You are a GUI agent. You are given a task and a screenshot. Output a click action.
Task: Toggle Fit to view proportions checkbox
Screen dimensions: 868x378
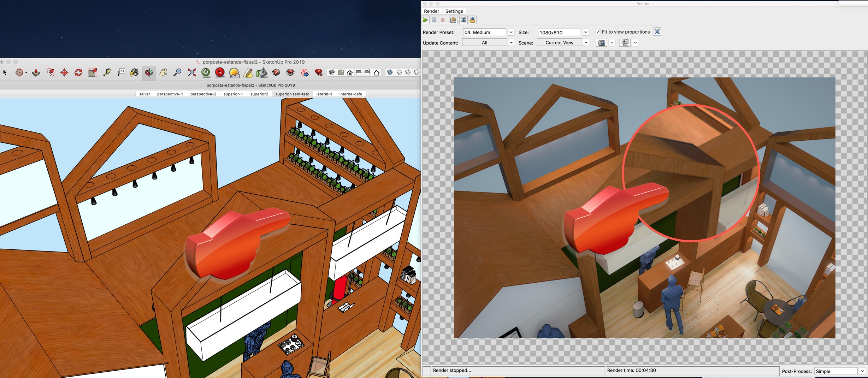click(x=598, y=32)
